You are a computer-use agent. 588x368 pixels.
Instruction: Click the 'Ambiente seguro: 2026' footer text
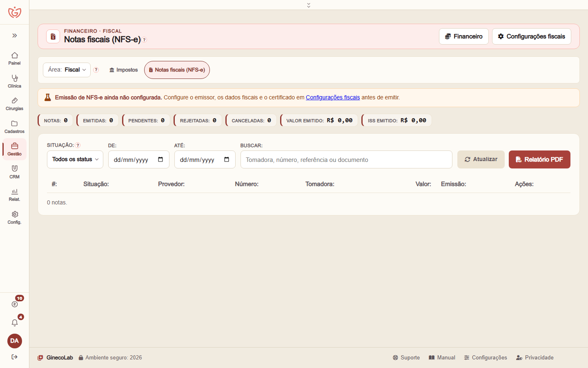click(114, 358)
